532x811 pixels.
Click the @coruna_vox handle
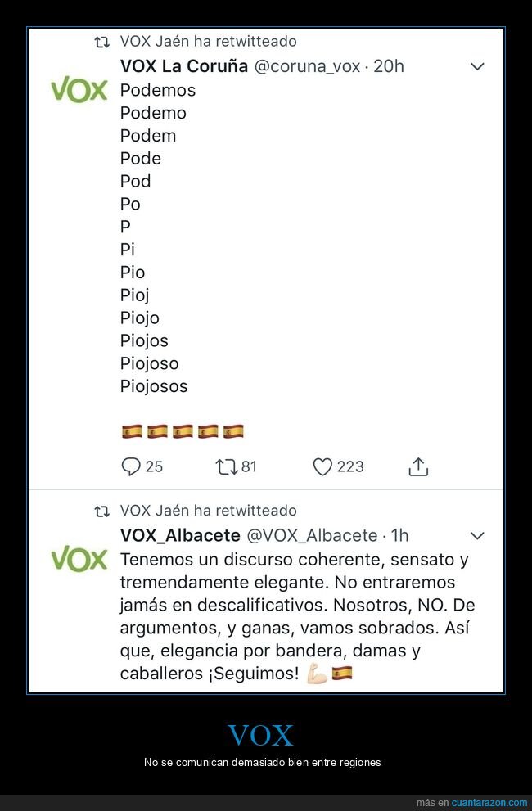click(x=307, y=66)
